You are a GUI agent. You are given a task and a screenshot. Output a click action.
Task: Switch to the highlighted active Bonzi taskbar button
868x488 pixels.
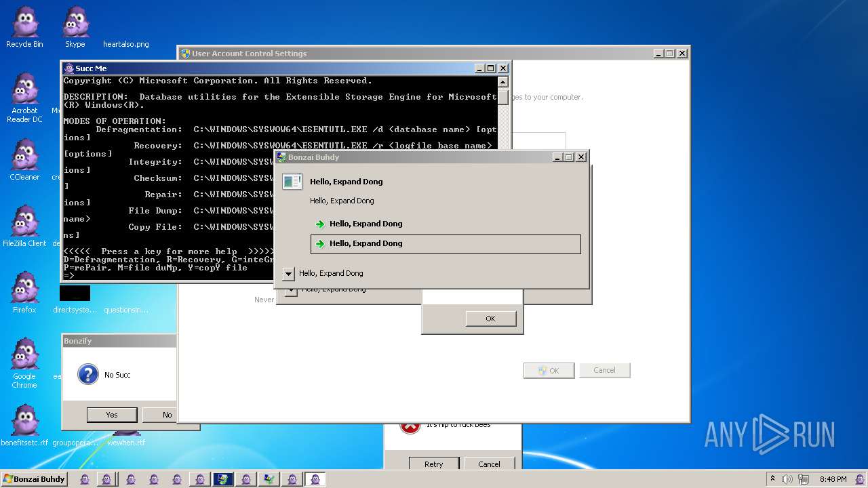tap(315, 479)
